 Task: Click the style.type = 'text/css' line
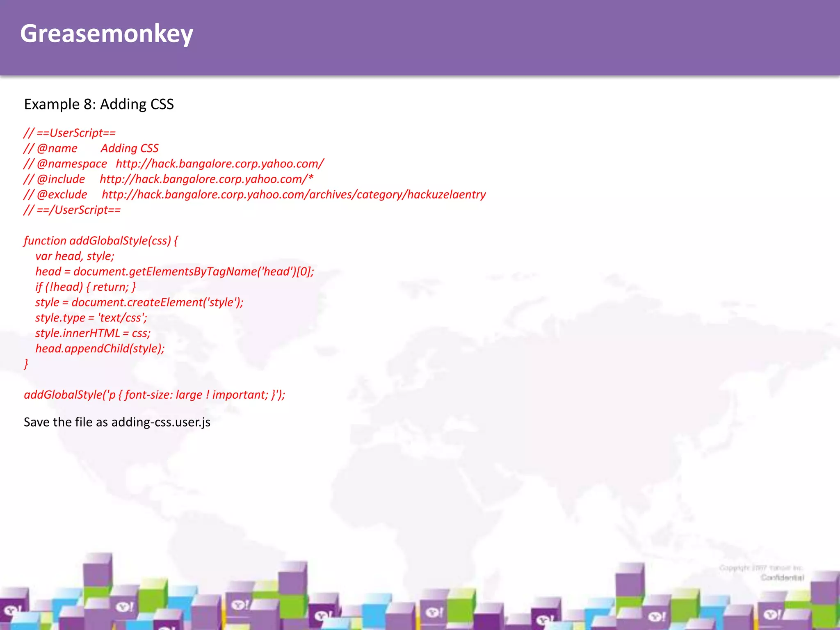[91, 317]
